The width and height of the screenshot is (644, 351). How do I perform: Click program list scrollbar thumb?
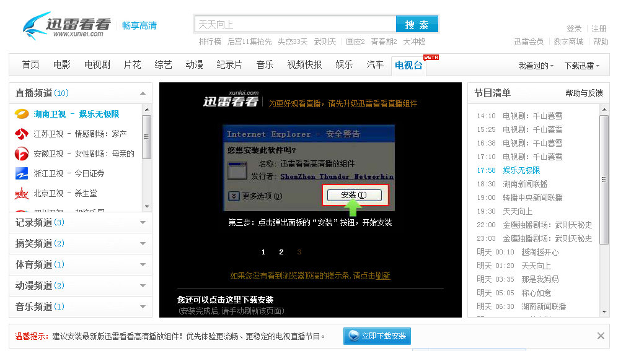tap(604, 179)
